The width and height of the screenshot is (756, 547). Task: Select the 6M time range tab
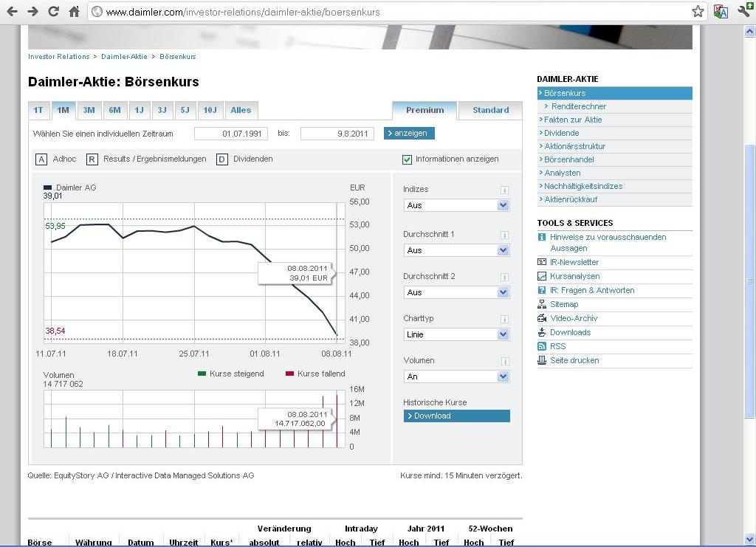pyautogui.click(x=114, y=111)
